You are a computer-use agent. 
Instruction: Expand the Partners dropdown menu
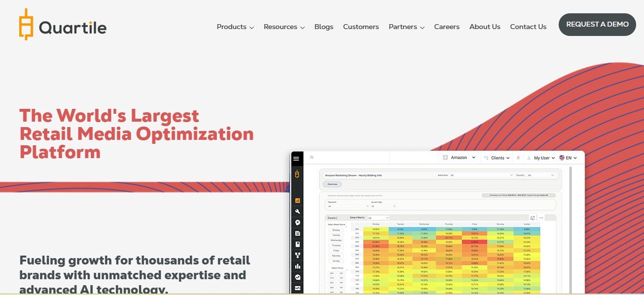(406, 27)
